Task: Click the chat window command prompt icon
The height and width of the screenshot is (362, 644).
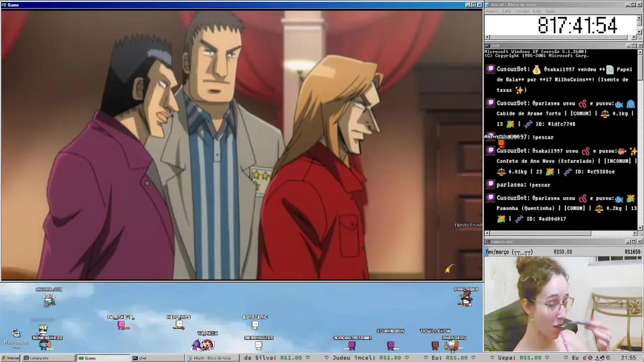Action: [x=488, y=45]
